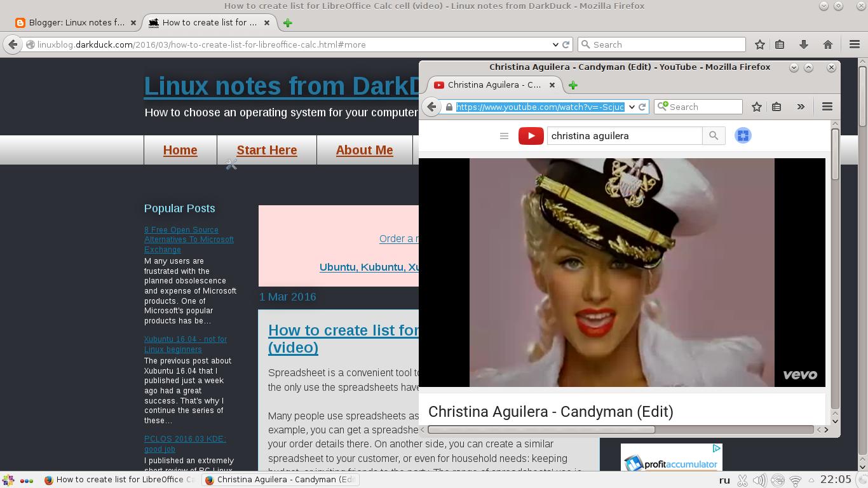Click YouTube window URL field
The image size is (868, 488).
click(x=540, y=107)
